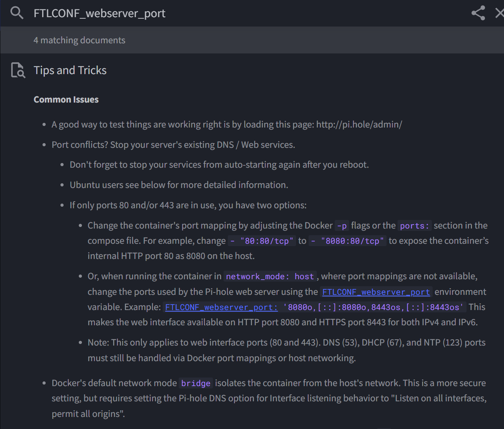Click the -p flag code snippet
504x429 pixels.
342,226
